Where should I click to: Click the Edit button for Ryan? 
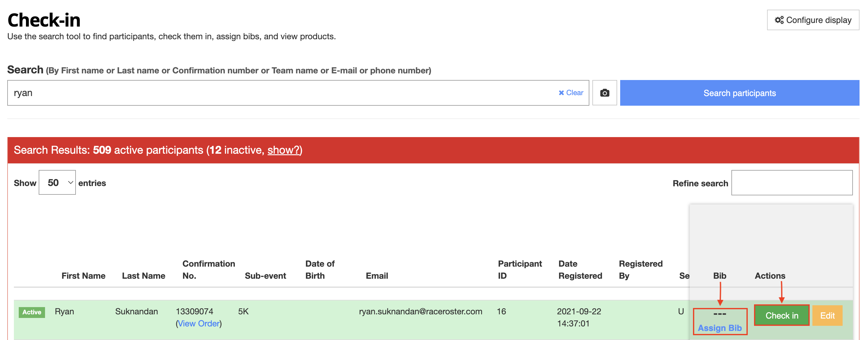(827, 316)
